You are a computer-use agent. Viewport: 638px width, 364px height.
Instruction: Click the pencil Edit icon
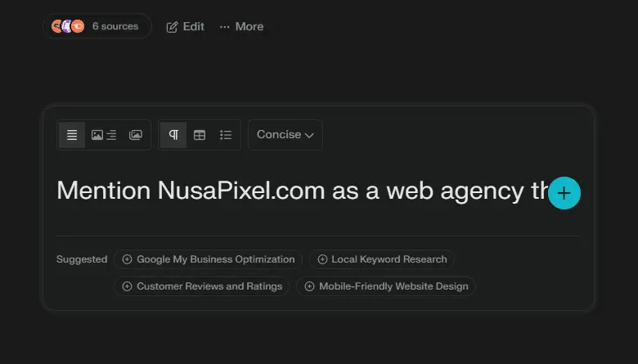pos(172,27)
